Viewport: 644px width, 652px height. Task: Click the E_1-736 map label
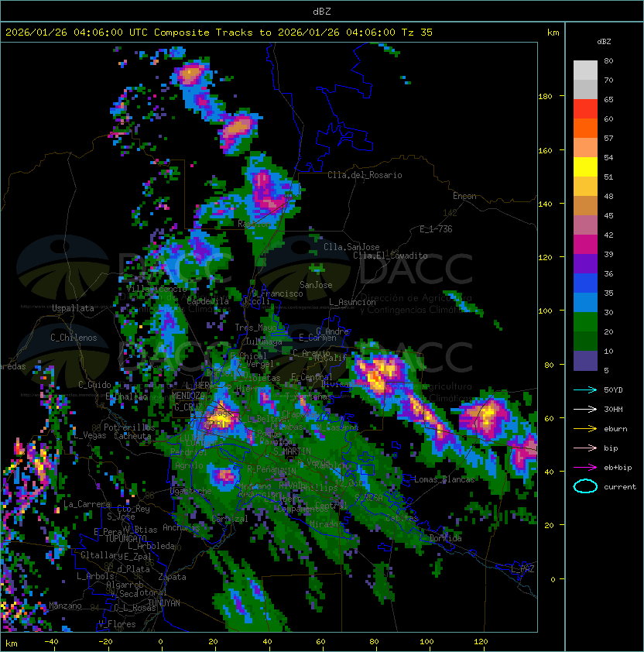click(x=436, y=229)
